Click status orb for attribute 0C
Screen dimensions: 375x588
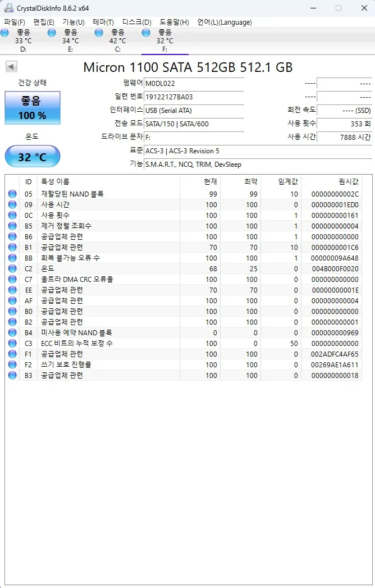[12, 215]
